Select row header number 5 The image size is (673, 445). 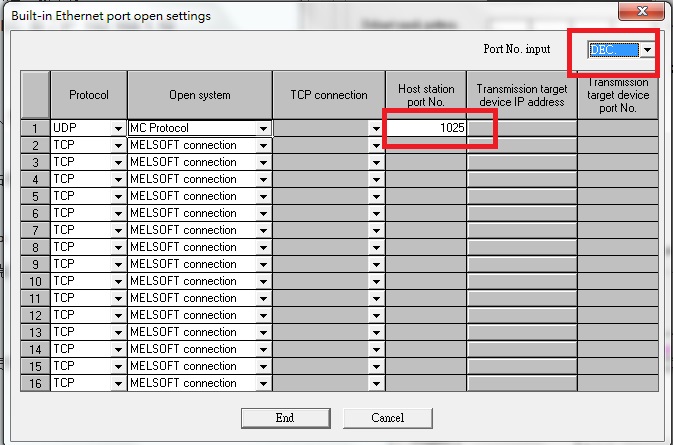click(x=34, y=197)
